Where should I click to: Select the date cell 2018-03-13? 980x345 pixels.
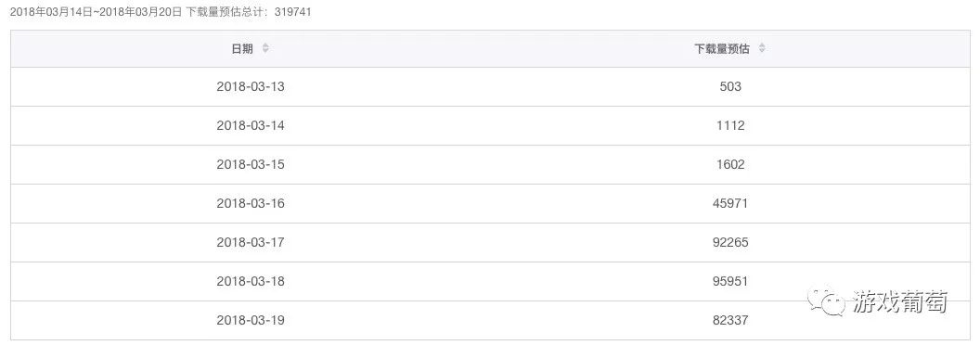tap(250, 87)
